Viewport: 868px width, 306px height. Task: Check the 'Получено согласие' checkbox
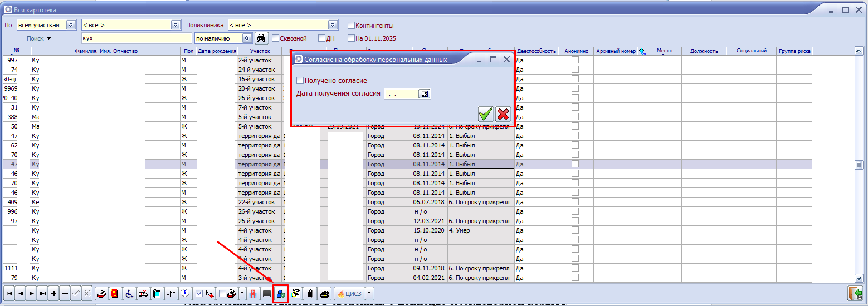pos(300,81)
